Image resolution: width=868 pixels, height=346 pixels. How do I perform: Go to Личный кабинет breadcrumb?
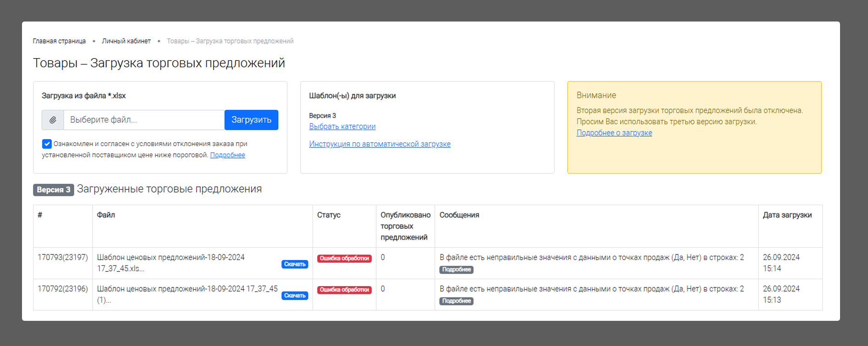click(126, 41)
